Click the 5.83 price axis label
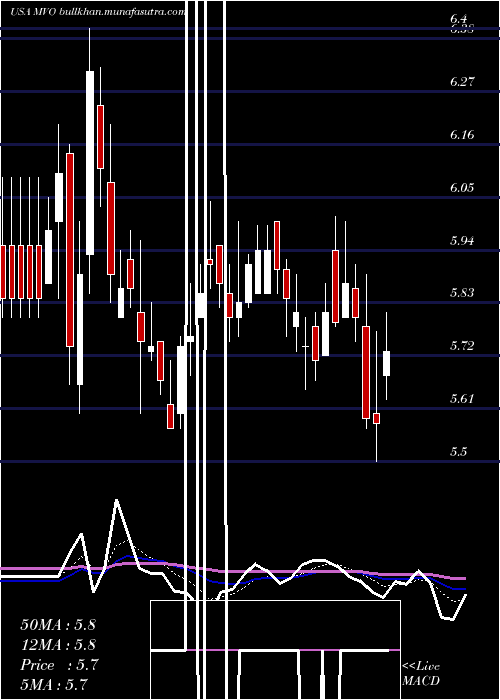 pos(462,293)
